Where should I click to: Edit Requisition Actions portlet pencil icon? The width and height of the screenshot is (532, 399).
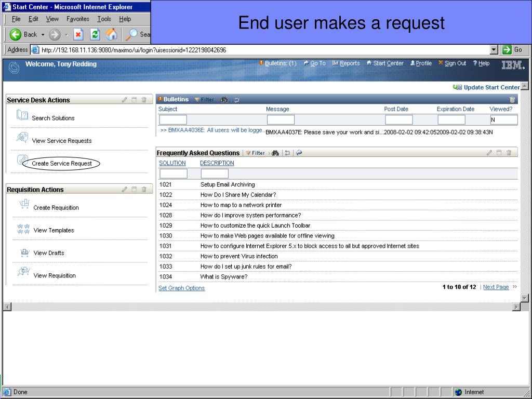pyautogui.click(x=125, y=189)
